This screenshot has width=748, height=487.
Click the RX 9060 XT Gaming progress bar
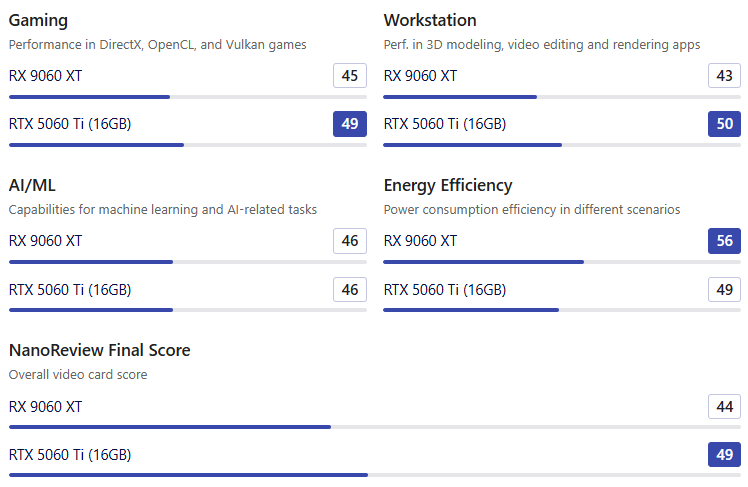click(x=187, y=97)
